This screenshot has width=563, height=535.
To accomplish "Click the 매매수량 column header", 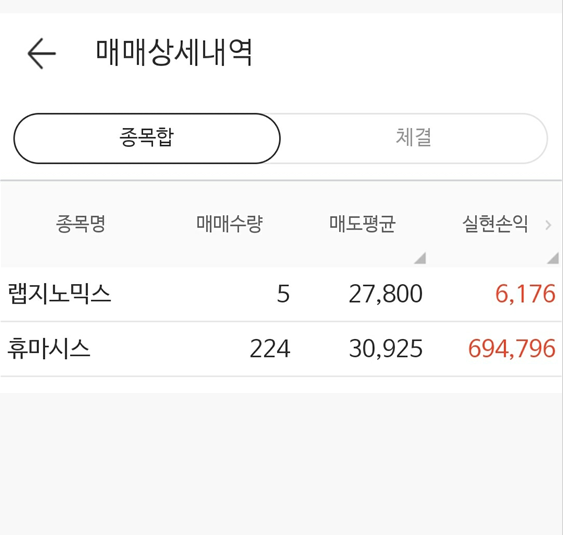I will pyautogui.click(x=229, y=224).
